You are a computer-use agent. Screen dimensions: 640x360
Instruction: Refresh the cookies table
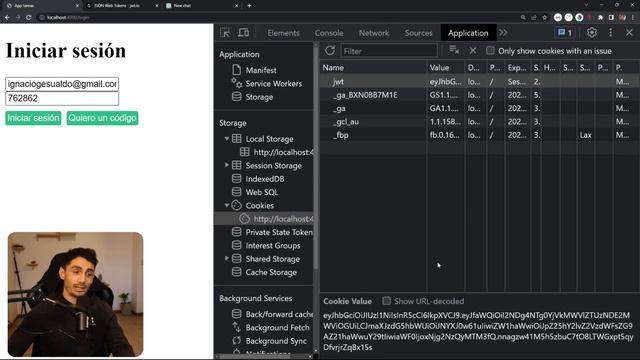pyautogui.click(x=330, y=51)
